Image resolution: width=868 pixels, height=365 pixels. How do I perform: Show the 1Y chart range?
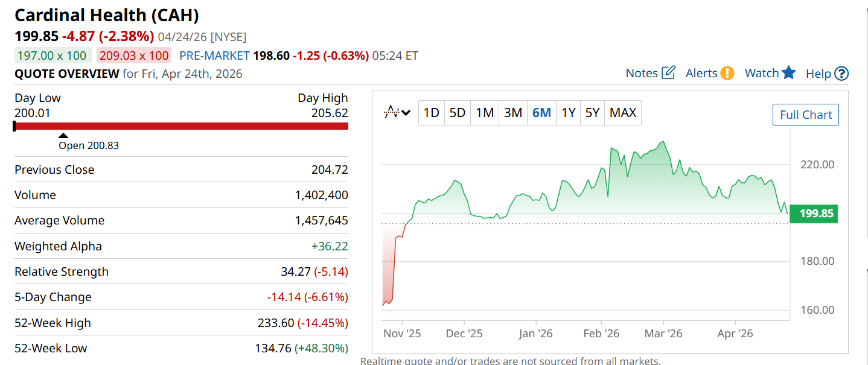568,113
